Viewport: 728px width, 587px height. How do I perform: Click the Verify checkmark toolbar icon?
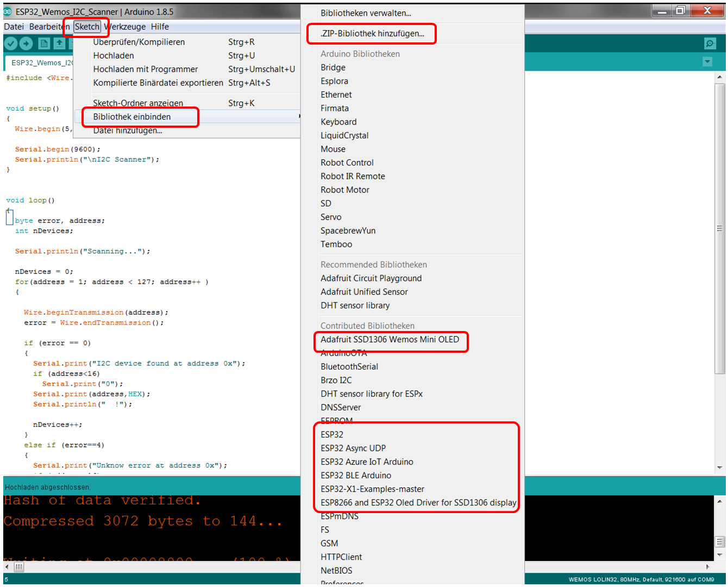[x=11, y=43]
